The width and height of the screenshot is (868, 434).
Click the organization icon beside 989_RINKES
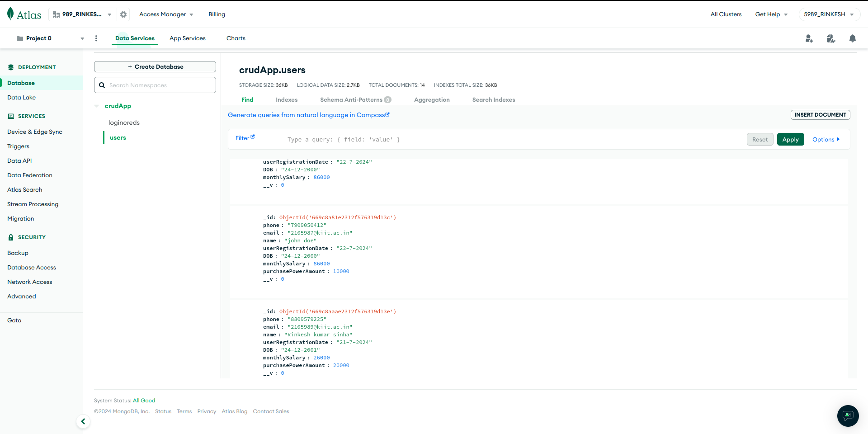[x=56, y=14]
